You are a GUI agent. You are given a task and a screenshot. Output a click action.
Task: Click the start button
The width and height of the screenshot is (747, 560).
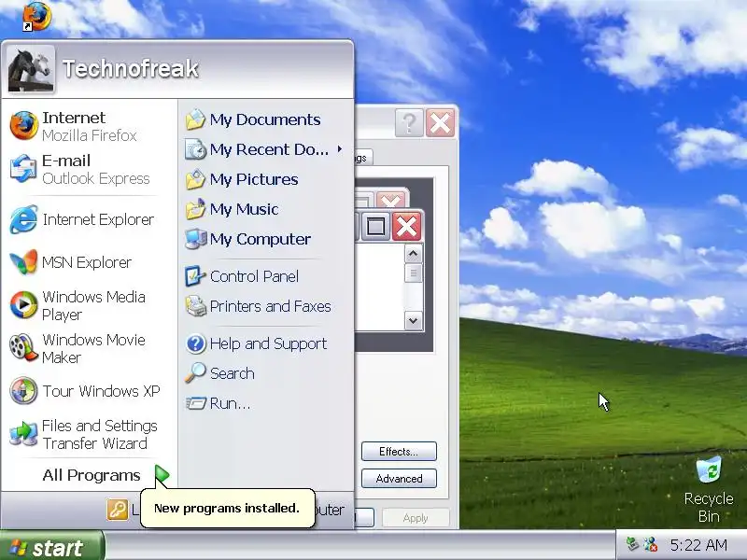pos(51,547)
